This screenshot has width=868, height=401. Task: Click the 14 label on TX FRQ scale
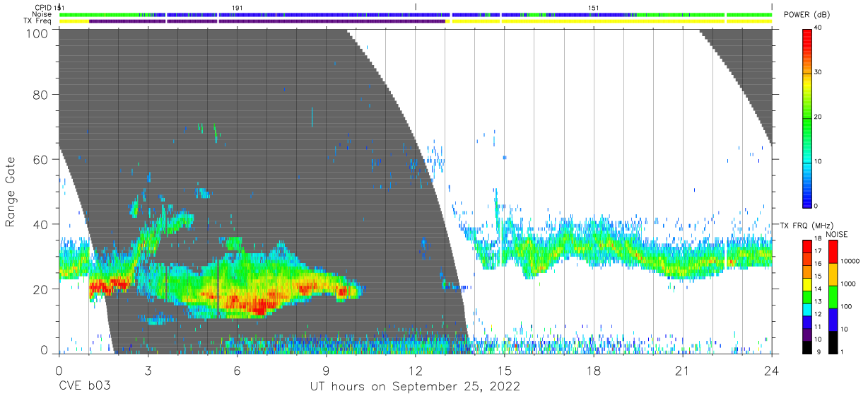(x=818, y=289)
